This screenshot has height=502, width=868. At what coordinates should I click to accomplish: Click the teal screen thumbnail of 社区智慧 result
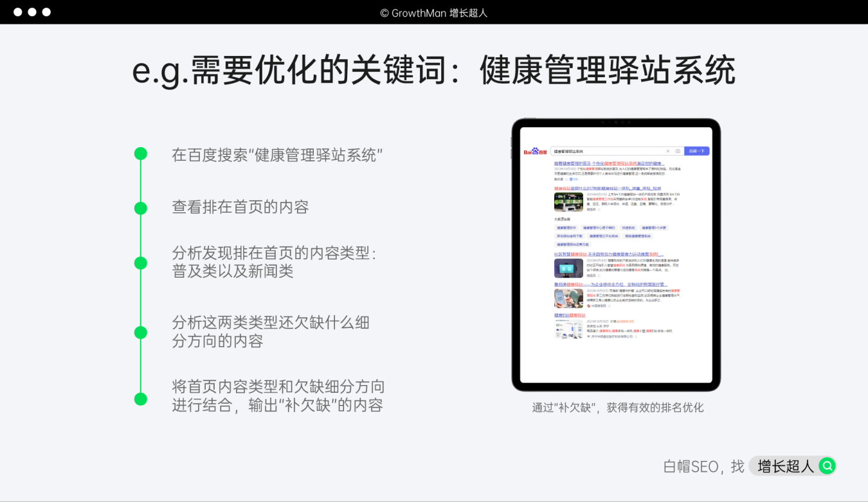(568, 268)
